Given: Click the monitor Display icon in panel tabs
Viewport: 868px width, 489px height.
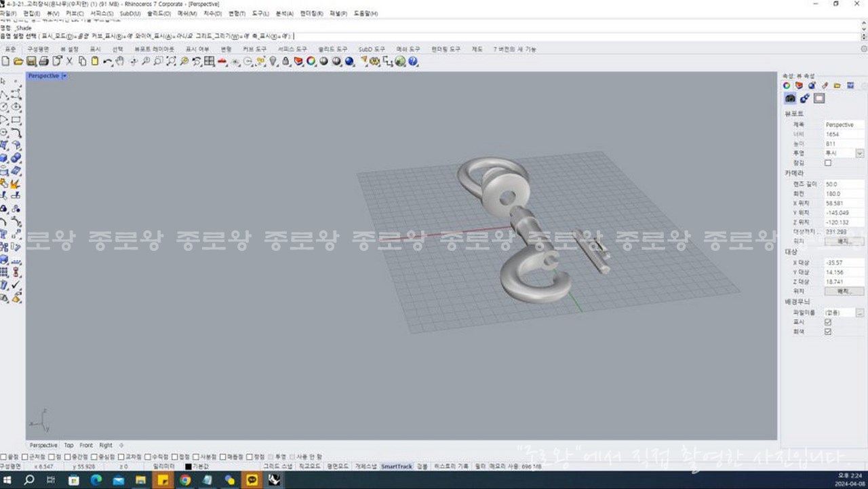Looking at the screenshot, I should click(850, 85).
